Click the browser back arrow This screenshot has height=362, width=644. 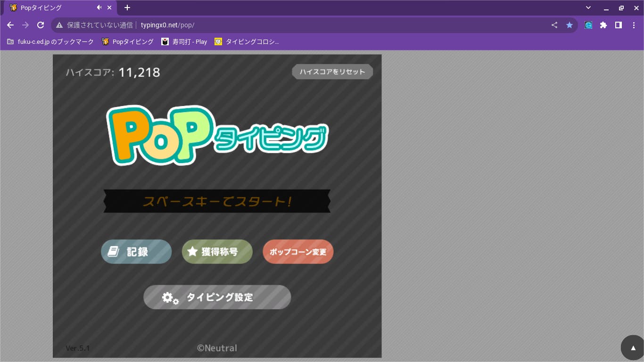coord(10,25)
